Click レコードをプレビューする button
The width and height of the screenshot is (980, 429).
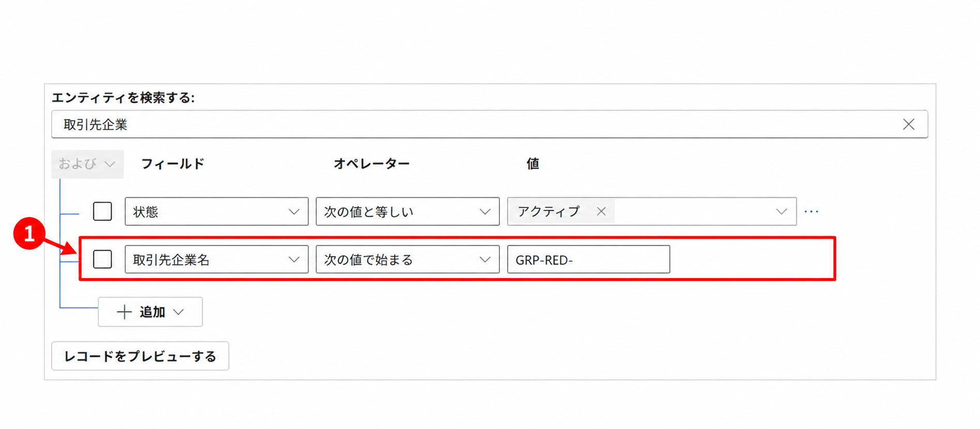140,356
